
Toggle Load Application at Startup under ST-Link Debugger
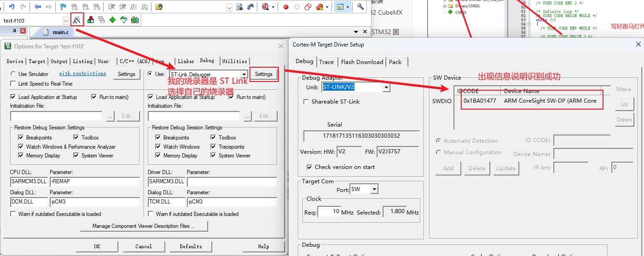151,97
